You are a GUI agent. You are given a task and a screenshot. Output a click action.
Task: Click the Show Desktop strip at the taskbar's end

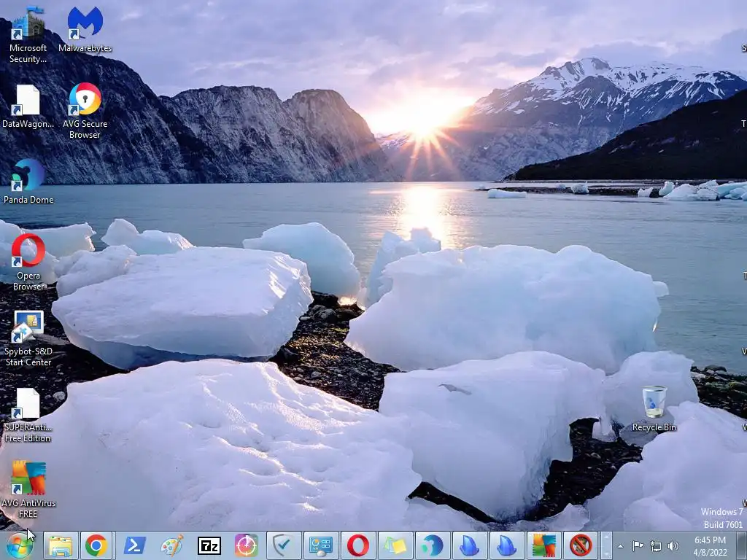(741, 545)
